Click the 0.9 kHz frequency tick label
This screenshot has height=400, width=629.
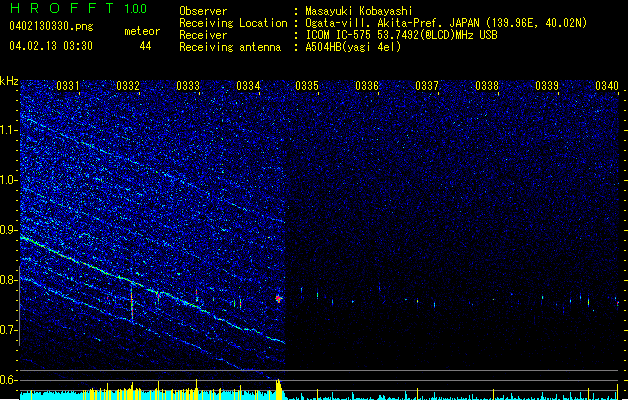click(9, 230)
